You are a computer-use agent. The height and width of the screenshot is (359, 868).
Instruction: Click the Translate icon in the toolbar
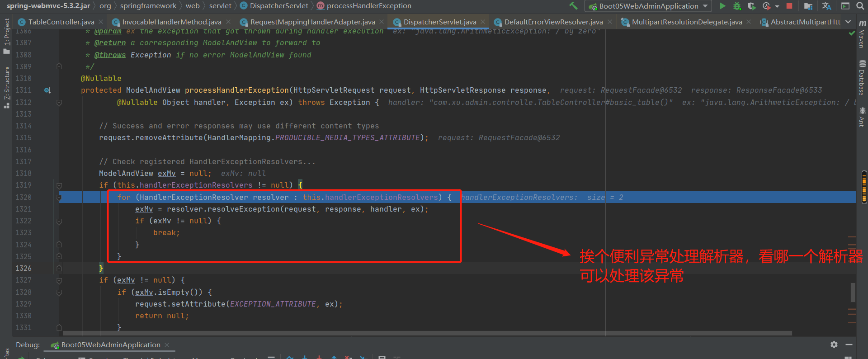pyautogui.click(x=827, y=6)
